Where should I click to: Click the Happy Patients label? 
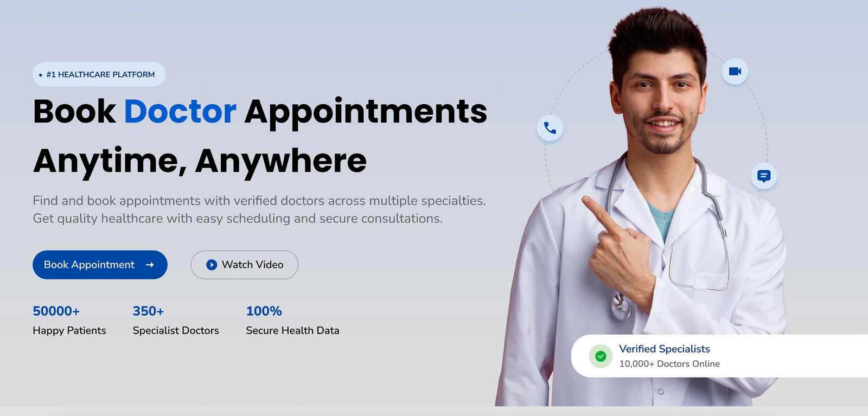[x=69, y=330]
